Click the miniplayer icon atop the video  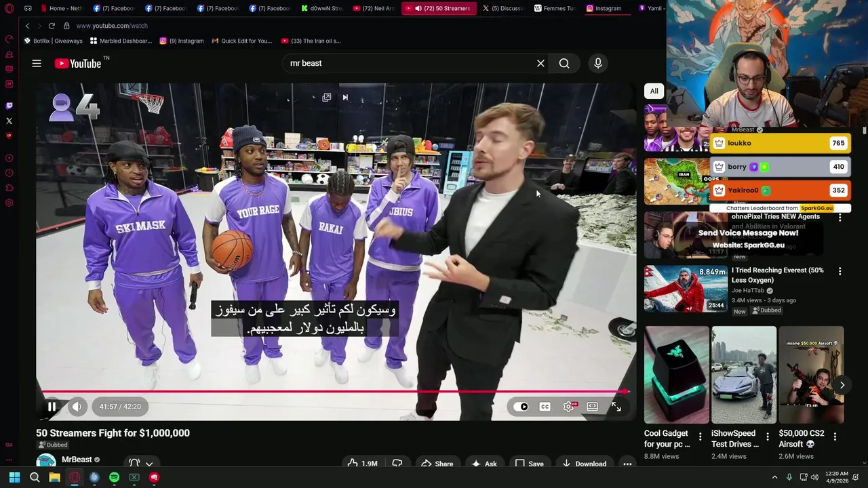(327, 98)
